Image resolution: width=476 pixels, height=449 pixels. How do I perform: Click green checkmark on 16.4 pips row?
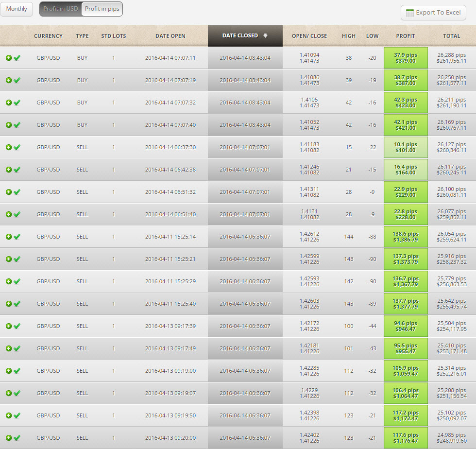point(17,170)
